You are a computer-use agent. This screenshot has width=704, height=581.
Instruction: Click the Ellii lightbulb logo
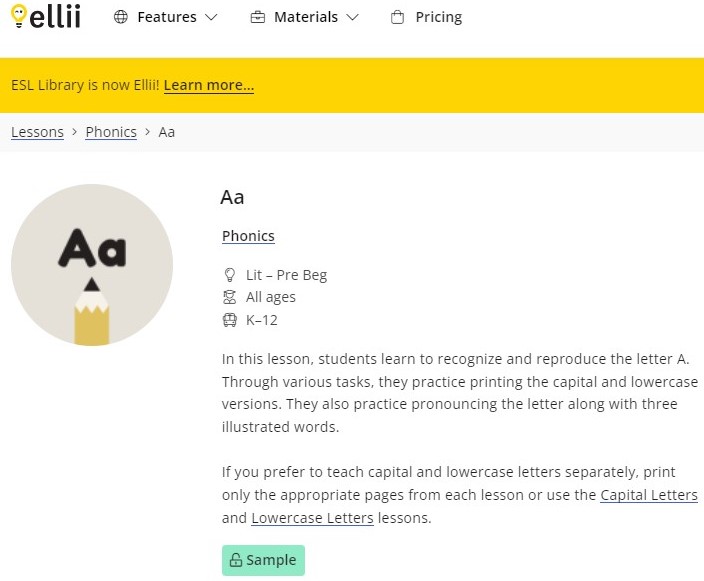45,16
